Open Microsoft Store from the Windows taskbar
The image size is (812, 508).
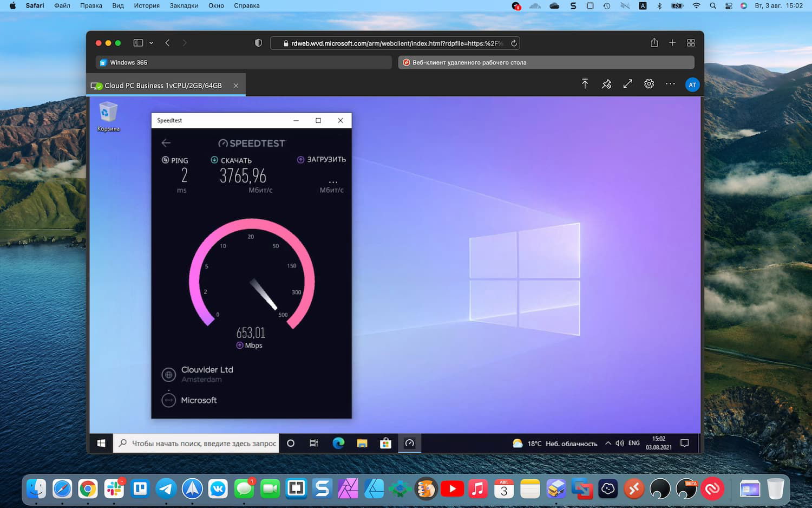(385, 444)
